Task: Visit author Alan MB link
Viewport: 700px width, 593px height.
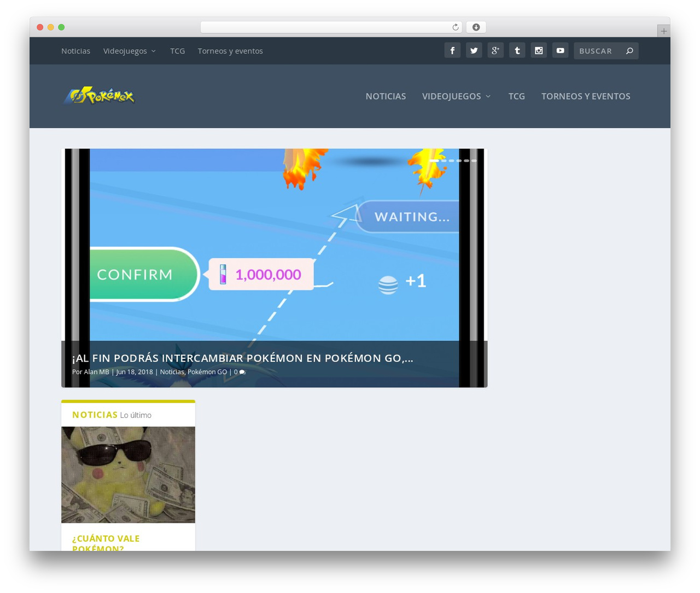Action: [x=96, y=372]
